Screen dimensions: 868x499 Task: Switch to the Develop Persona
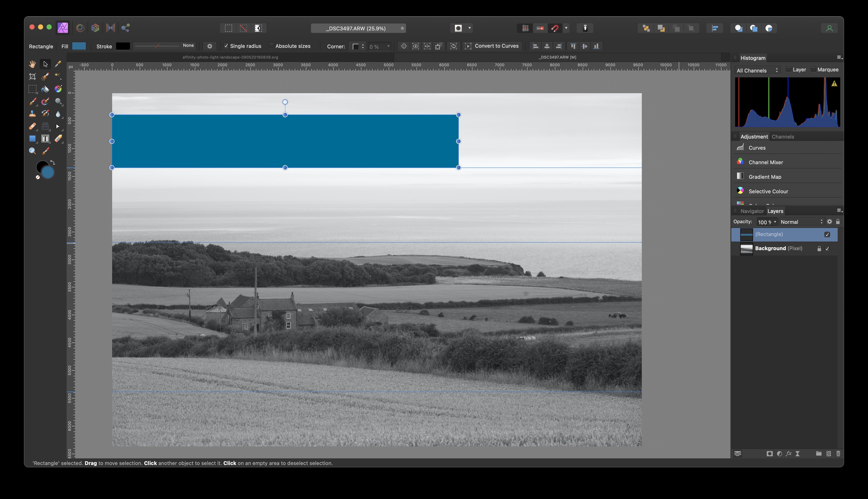point(95,28)
